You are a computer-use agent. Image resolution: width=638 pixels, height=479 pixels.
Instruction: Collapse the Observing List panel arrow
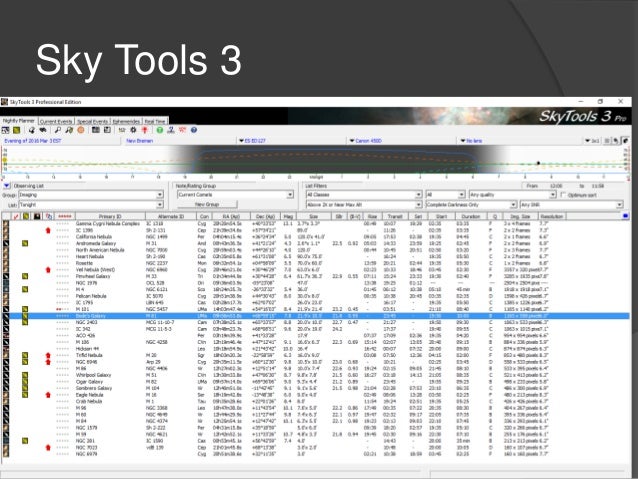7,186
